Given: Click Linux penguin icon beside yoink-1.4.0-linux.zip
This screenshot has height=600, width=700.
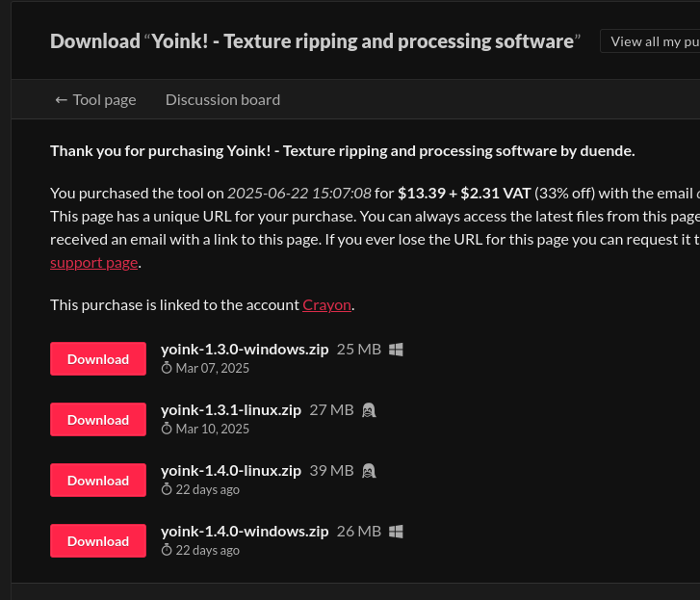Looking at the screenshot, I should tap(368, 471).
